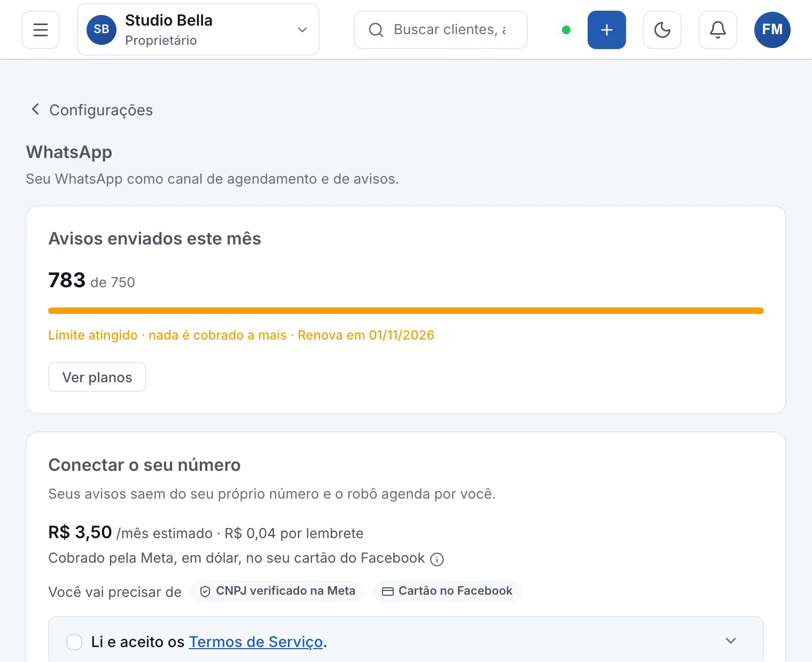This screenshot has height=662, width=812.
Task: Click the Ver planos button
Action: tap(97, 377)
